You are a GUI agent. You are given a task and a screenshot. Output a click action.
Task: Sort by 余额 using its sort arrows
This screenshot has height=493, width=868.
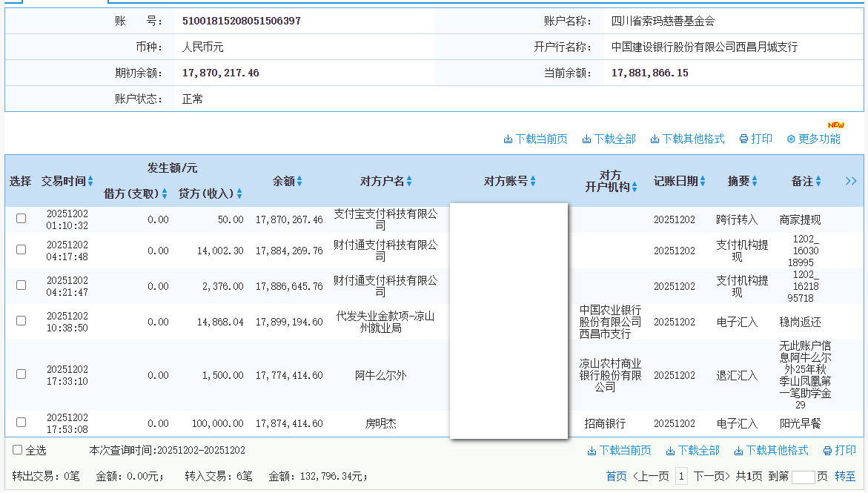301,181
